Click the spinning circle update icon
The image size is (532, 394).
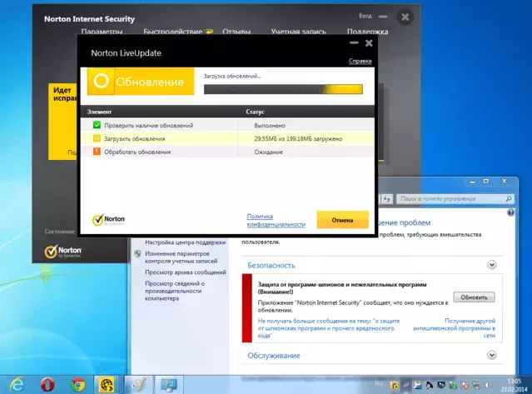click(x=101, y=81)
